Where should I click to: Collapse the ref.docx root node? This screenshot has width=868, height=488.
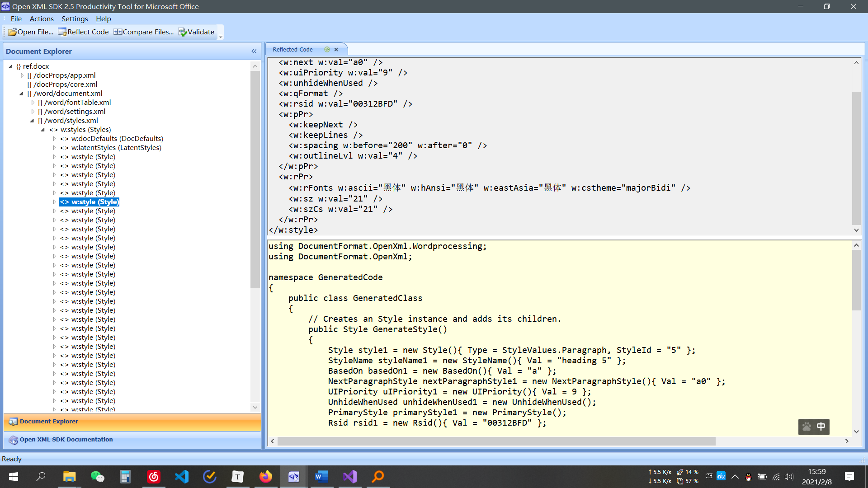[10, 66]
